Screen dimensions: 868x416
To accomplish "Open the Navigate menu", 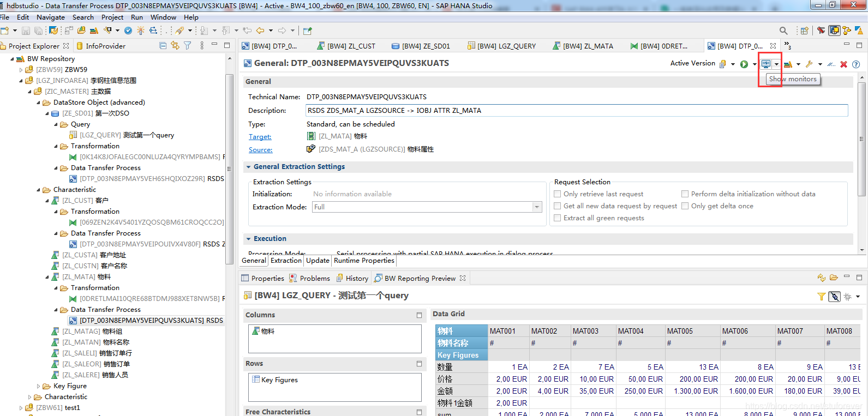I will tap(51, 17).
